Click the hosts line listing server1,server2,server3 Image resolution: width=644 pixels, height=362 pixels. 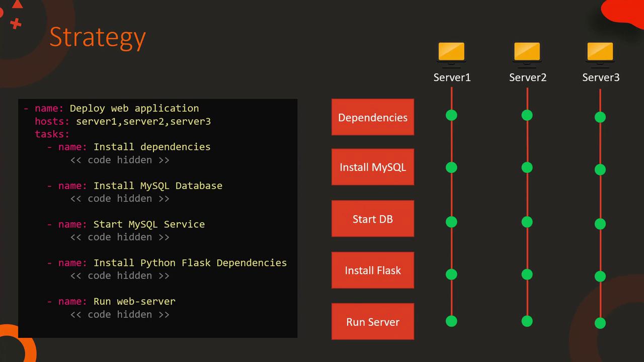point(122,121)
